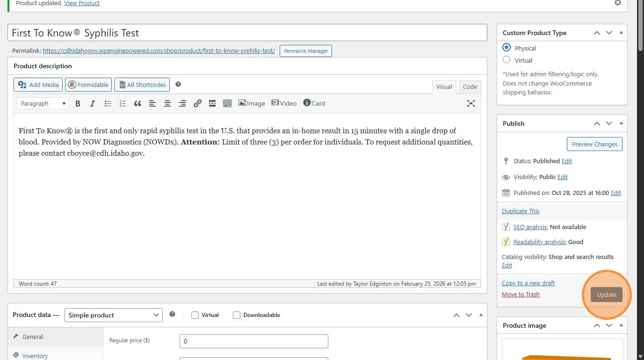Collapse the Product image panel

[x=621, y=325]
